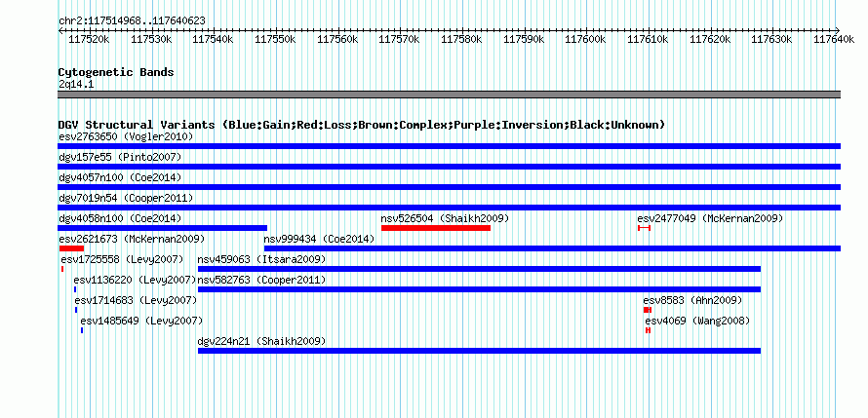Image resolution: width=868 pixels, height=418 pixels.
Task: Select the red marker under esv8583
Action: (x=648, y=310)
